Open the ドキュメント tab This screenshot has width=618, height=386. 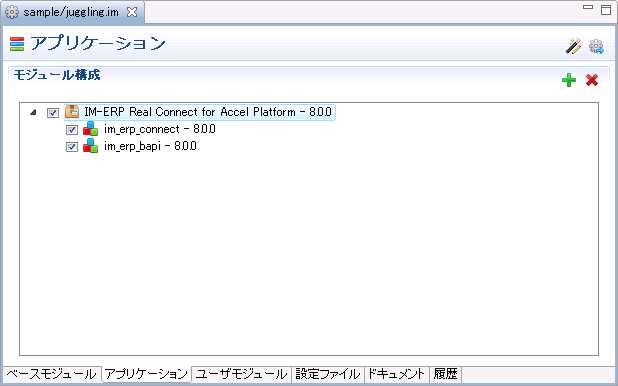396,374
